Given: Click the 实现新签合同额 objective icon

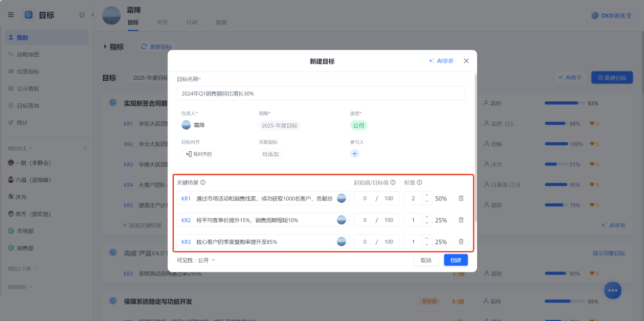Looking at the screenshot, I should click(x=113, y=103).
